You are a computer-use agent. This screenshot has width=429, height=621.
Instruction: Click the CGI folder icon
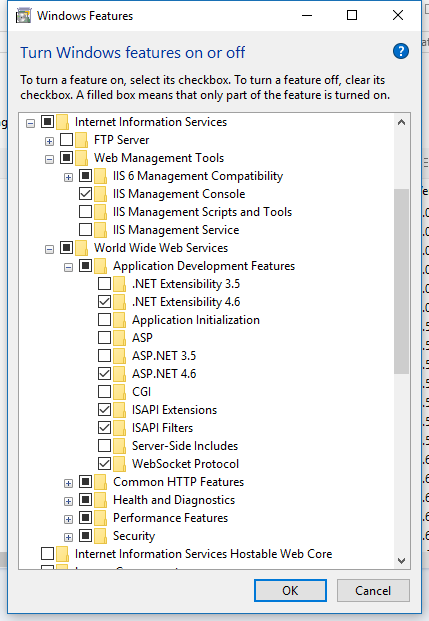(x=119, y=392)
